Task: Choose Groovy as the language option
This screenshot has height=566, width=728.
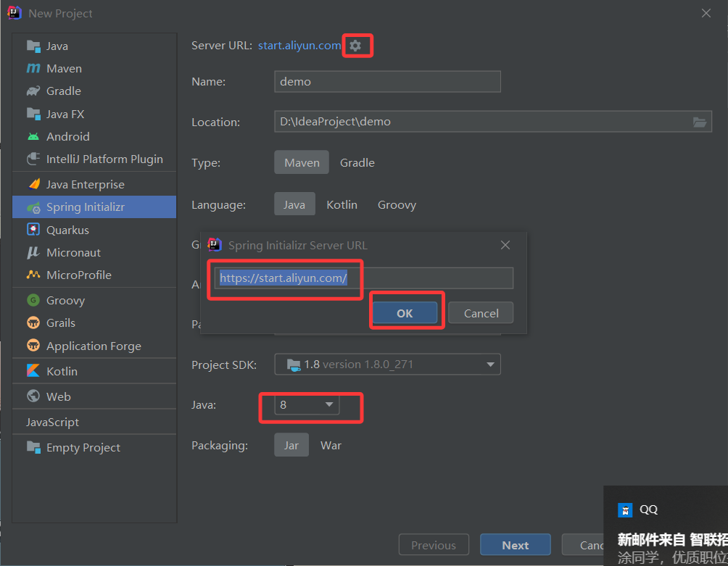Action: click(x=397, y=204)
